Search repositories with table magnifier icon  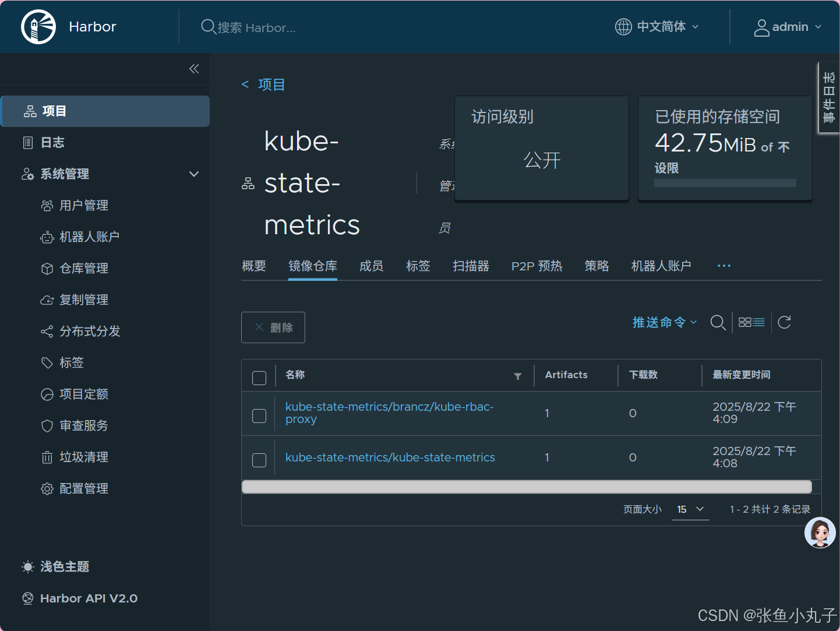718,322
